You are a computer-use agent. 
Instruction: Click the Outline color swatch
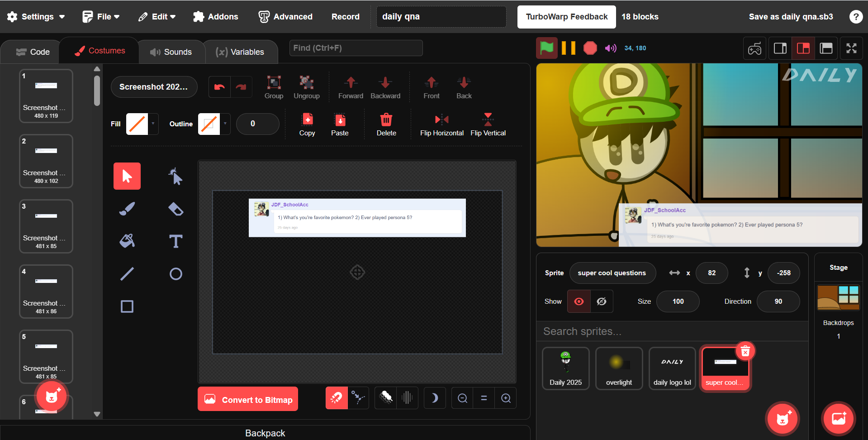[209, 124]
